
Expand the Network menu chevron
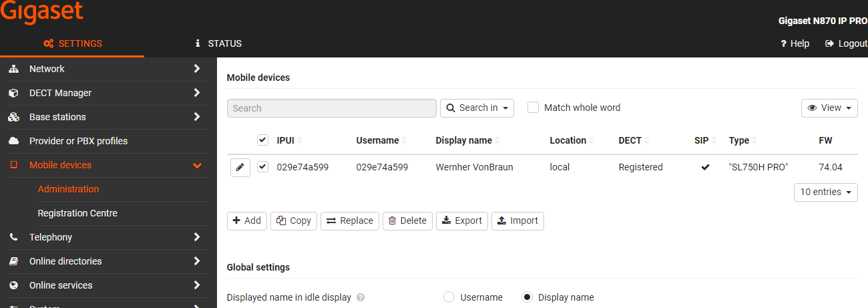(197, 69)
